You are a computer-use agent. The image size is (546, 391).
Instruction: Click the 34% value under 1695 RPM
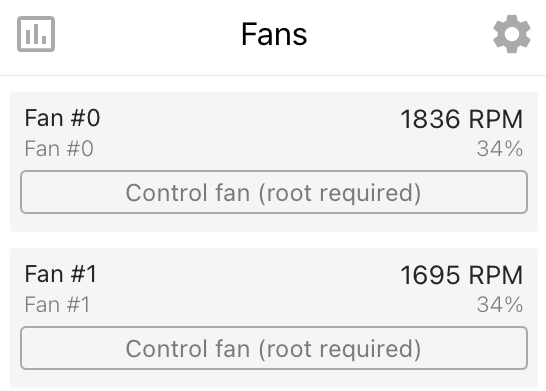500,305
